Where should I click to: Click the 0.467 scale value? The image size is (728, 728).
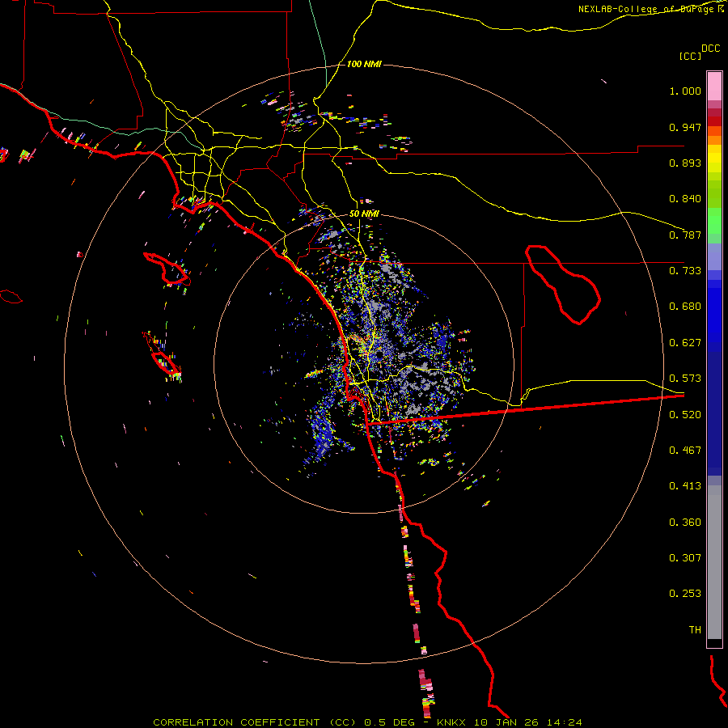pos(685,451)
